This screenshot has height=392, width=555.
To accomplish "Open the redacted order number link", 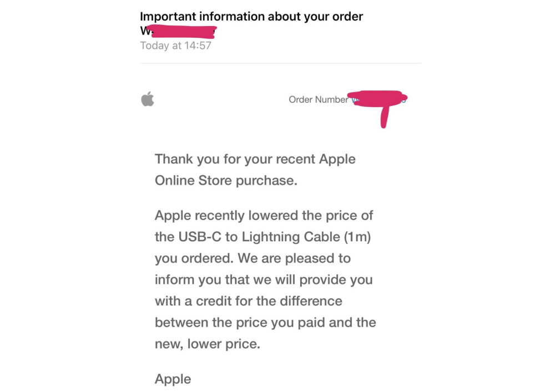I will click(x=377, y=99).
